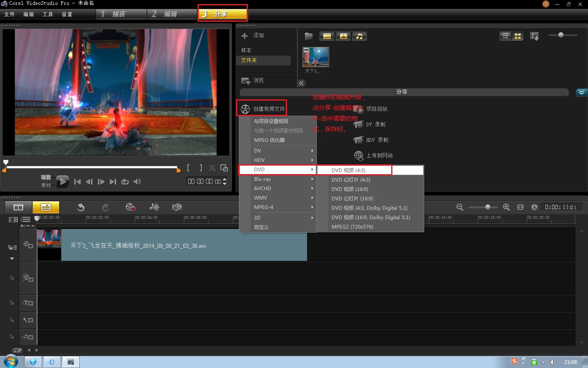Collapse the 分享 options panel arrow
Image resolution: width=588 pixels, height=368 pixels.
[x=581, y=92]
